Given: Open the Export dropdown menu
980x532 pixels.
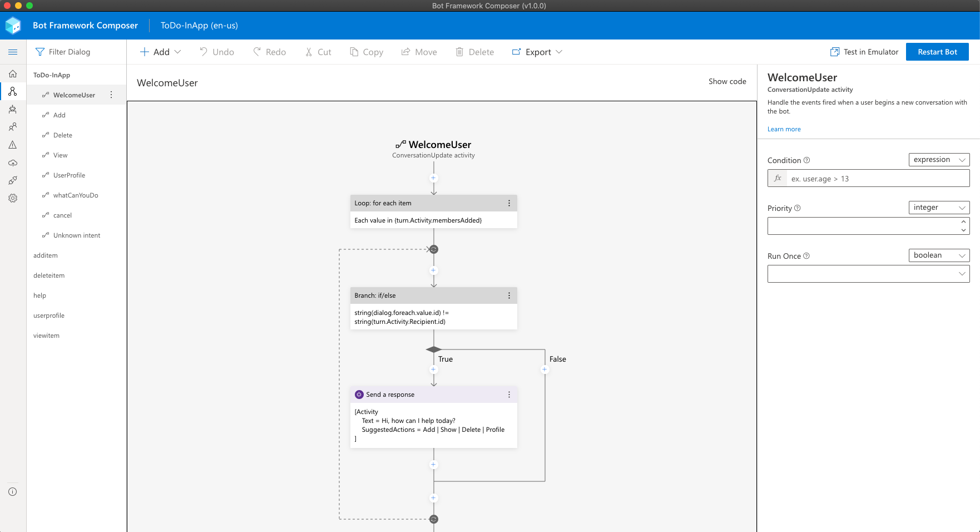Looking at the screenshot, I should (x=537, y=52).
